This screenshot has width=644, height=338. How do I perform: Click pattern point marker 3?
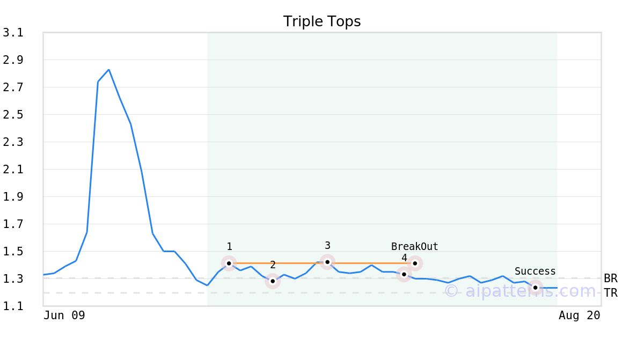327,262
